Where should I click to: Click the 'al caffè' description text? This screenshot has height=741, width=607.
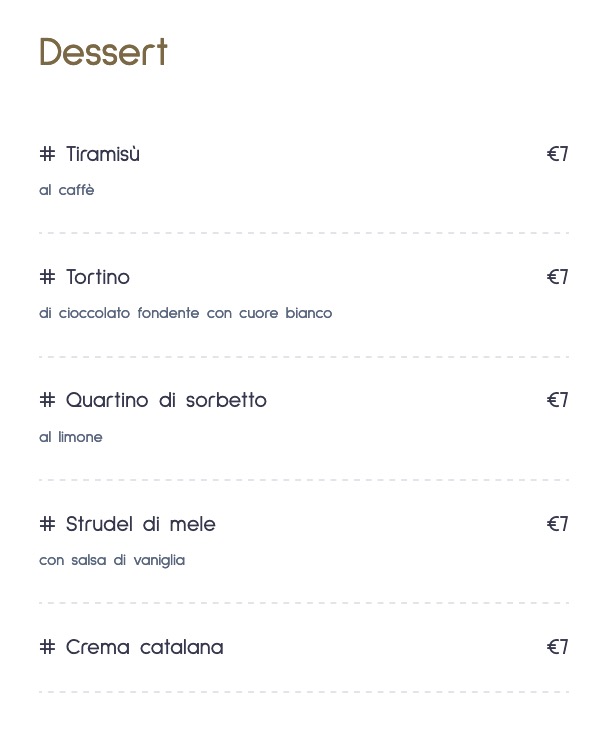tap(67, 190)
